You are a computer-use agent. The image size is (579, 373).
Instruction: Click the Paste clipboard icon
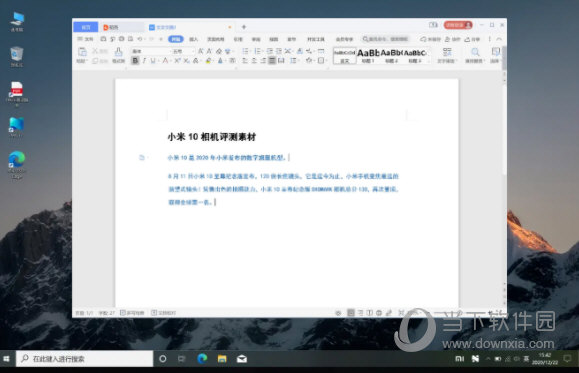(82, 52)
